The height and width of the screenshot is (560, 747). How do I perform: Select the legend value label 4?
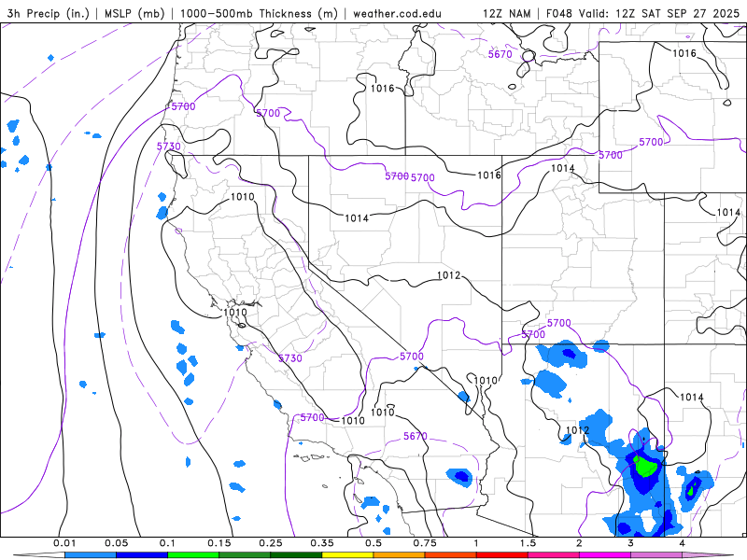(x=683, y=543)
